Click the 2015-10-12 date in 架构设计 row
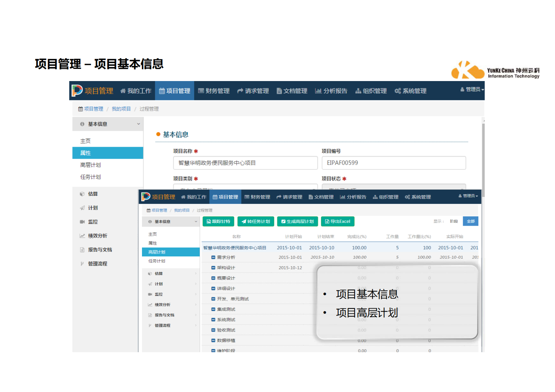The width and height of the screenshot is (555, 392). coord(290,268)
